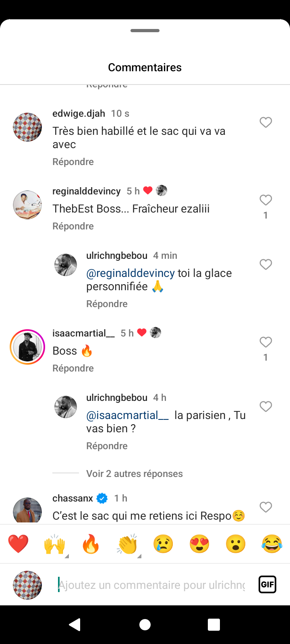Open isaacmartial__ story from avatar
The height and width of the screenshot is (644, 290).
pyautogui.click(x=27, y=347)
